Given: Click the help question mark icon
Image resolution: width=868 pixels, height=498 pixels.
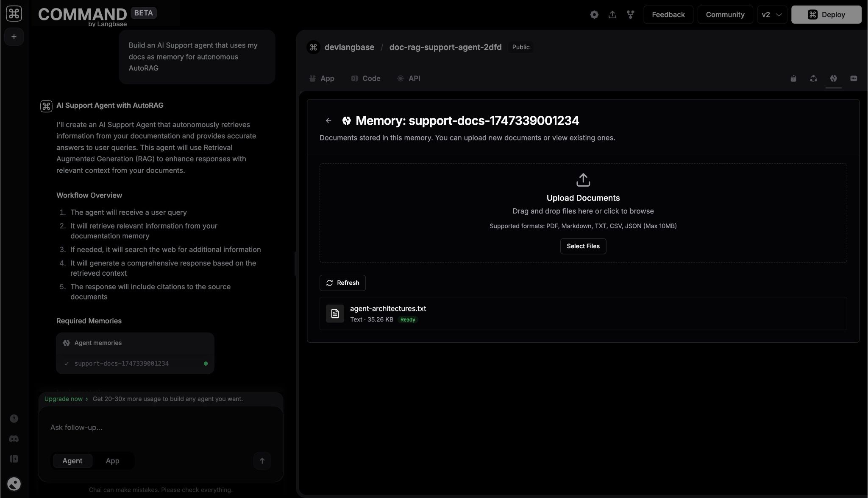Looking at the screenshot, I should 14,419.
